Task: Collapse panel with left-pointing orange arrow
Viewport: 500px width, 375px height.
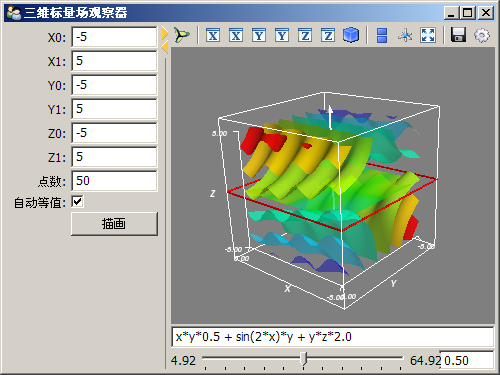Action: point(165,48)
